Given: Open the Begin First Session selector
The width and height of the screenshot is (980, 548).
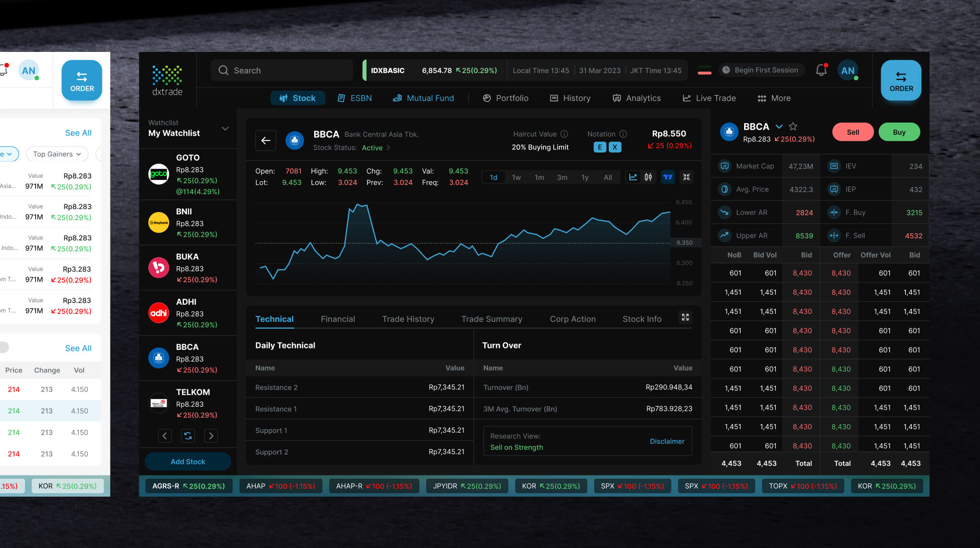Looking at the screenshot, I should (761, 70).
